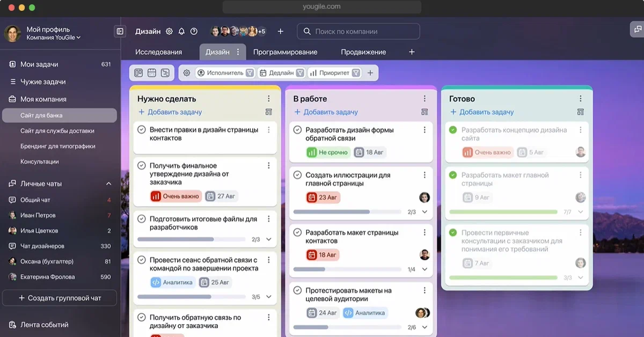
Task: Mark task 'Внести правки в дизайн страницы контактов' complete
Action: (141, 129)
